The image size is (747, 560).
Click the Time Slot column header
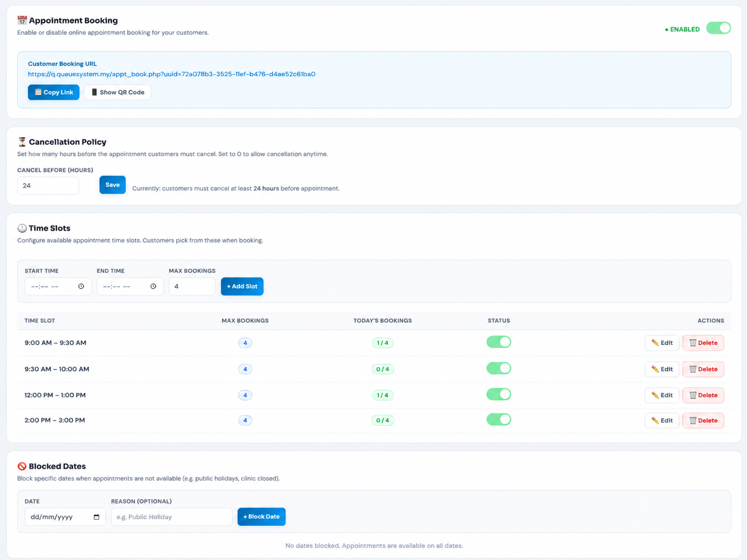(40, 321)
